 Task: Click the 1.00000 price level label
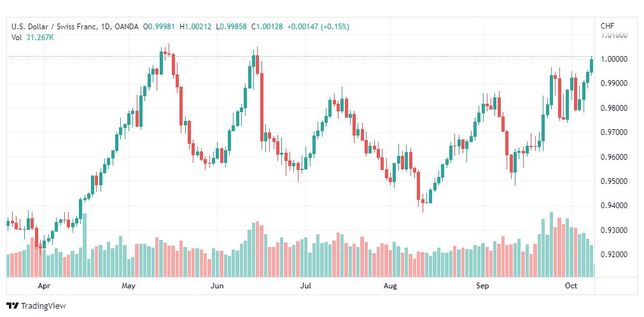click(614, 59)
